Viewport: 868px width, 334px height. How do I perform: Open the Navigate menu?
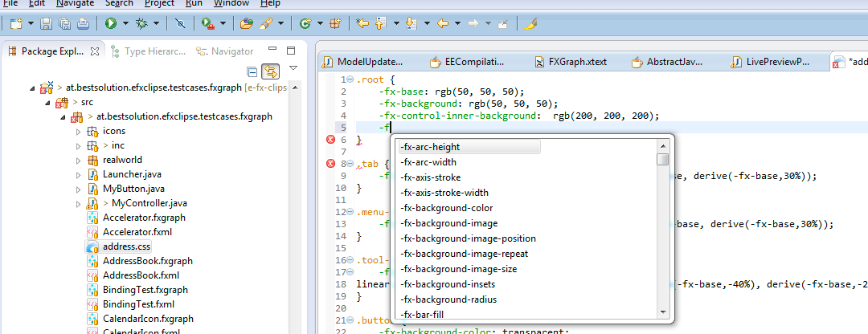pos(75,3)
